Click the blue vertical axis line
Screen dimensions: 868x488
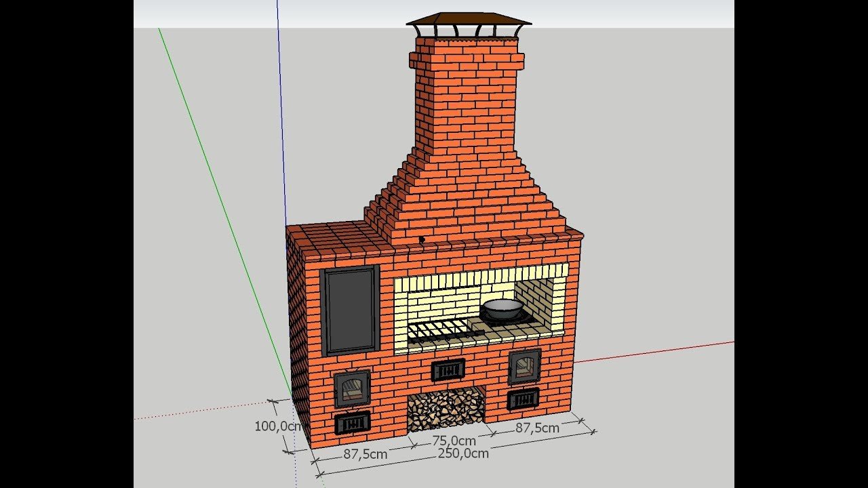click(279, 102)
